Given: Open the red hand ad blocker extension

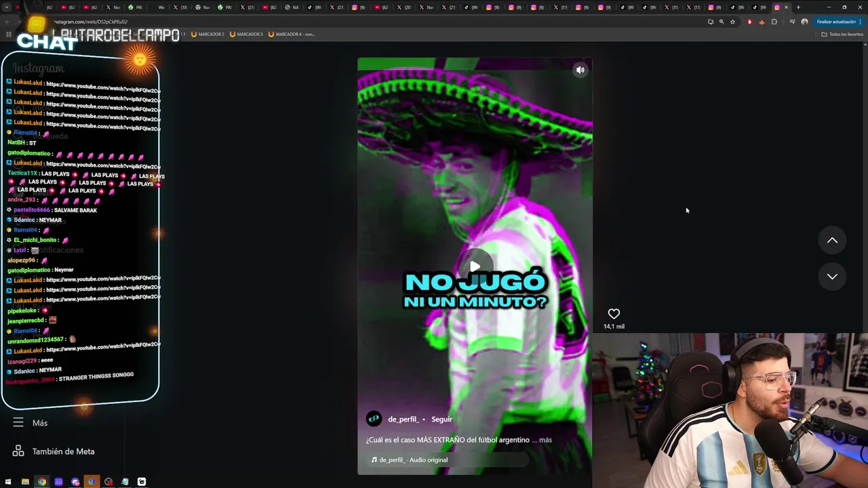Looking at the screenshot, I should click(749, 22).
